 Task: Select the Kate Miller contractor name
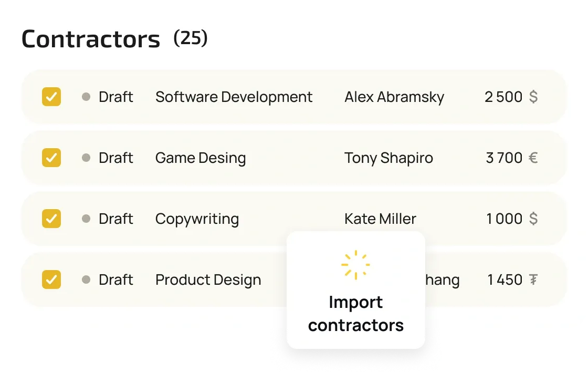380,219
